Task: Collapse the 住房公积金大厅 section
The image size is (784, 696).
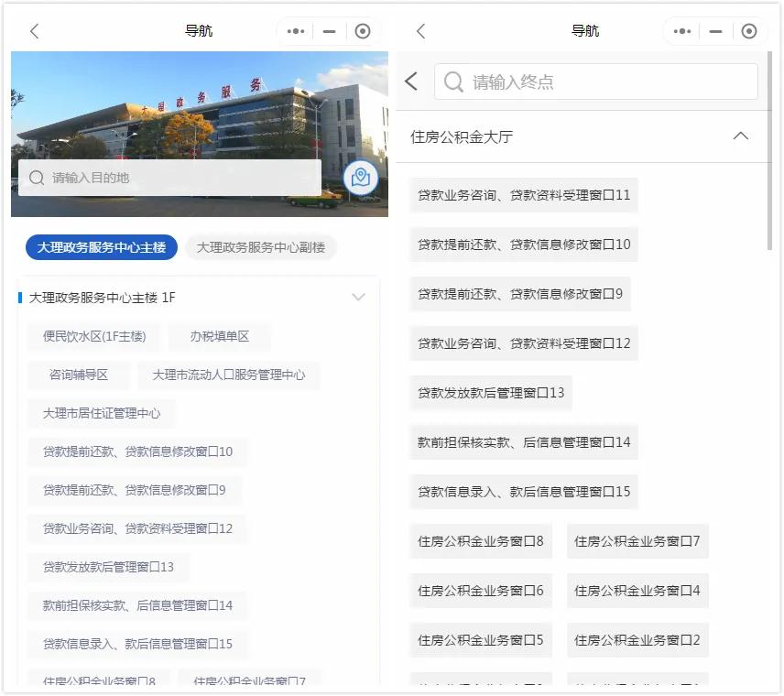Action: (x=741, y=136)
